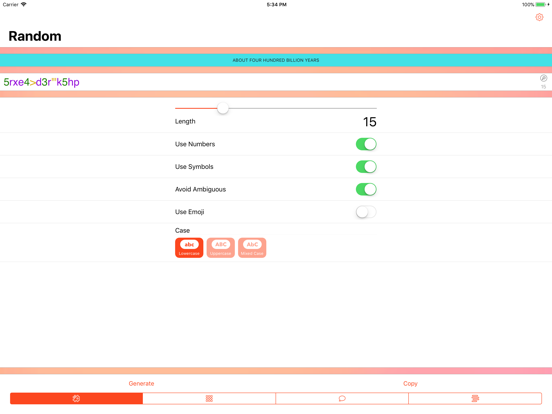The width and height of the screenshot is (552, 414).
Task: Open settings via the gear icon
Action: [539, 17]
